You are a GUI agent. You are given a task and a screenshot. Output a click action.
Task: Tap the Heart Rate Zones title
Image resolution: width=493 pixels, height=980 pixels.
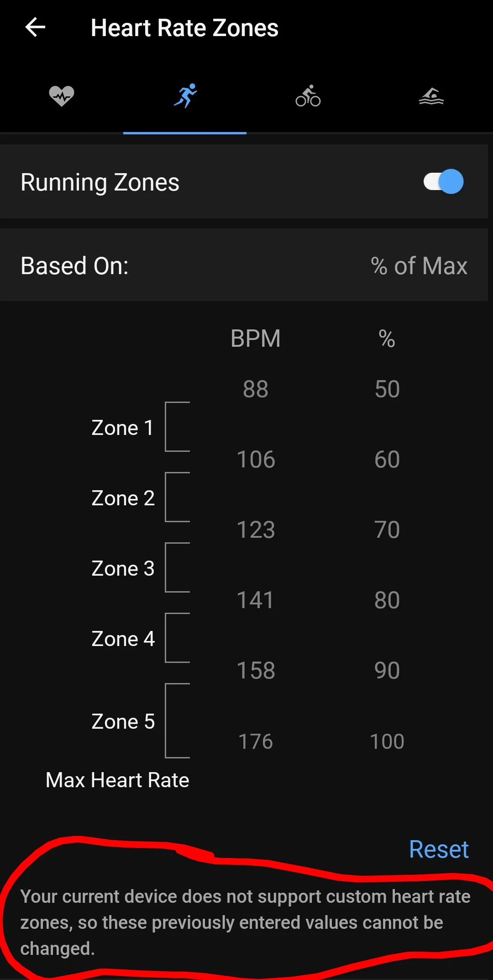point(184,28)
